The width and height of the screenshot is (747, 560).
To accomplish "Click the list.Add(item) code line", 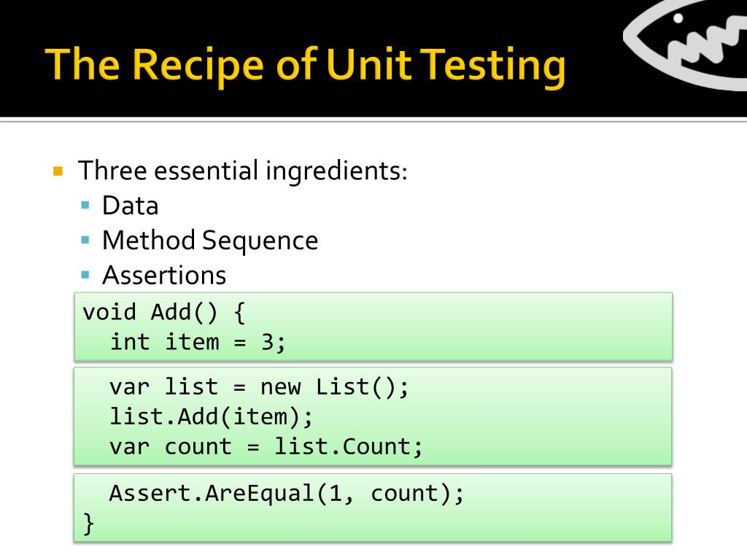I will (212, 416).
